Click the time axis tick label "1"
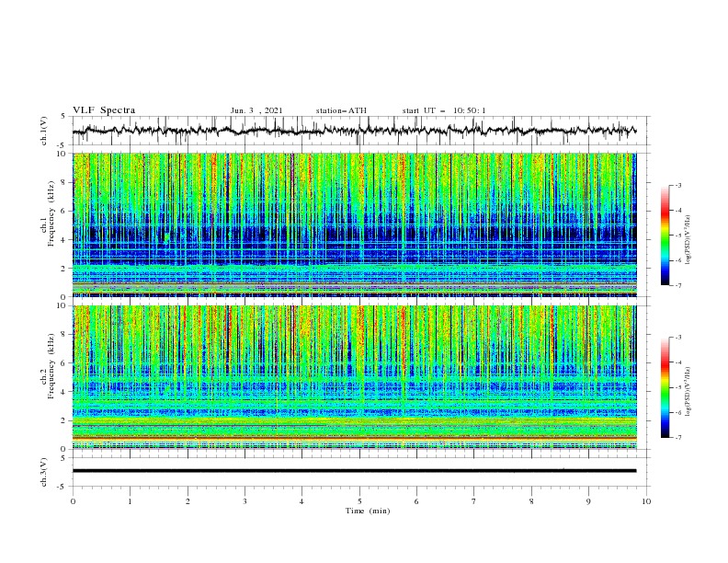This screenshot has width=728, height=563. tap(130, 501)
